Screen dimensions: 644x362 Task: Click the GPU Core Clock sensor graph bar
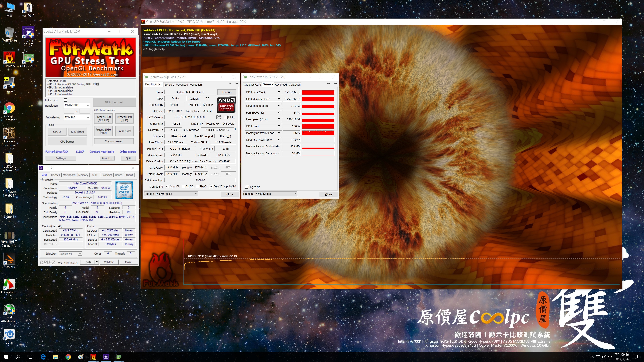(x=318, y=92)
